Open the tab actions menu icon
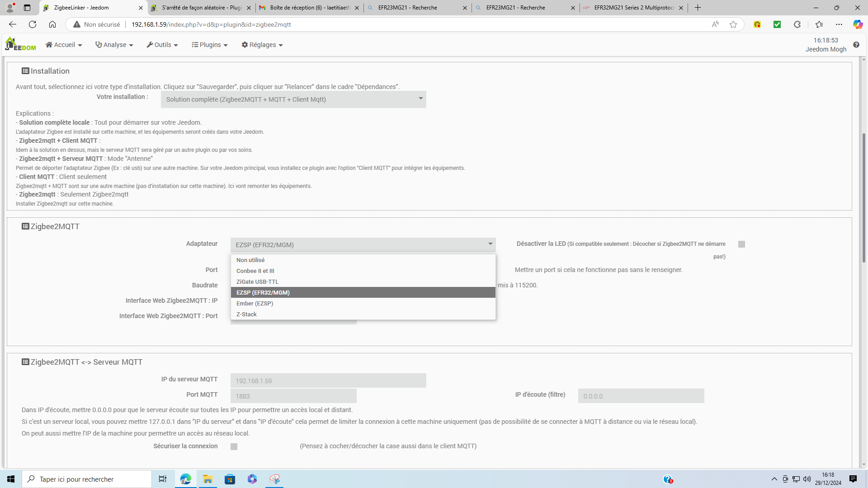 click(x=27, y=8)
